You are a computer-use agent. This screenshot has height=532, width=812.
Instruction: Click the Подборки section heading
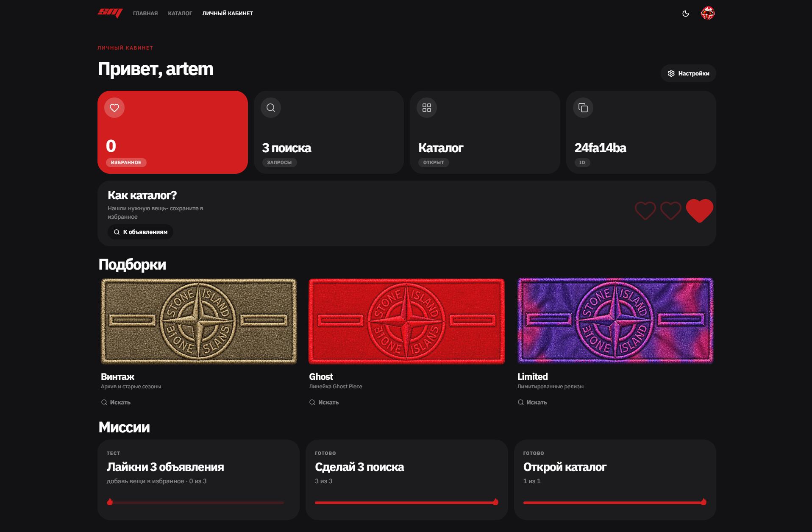(132, 265)
